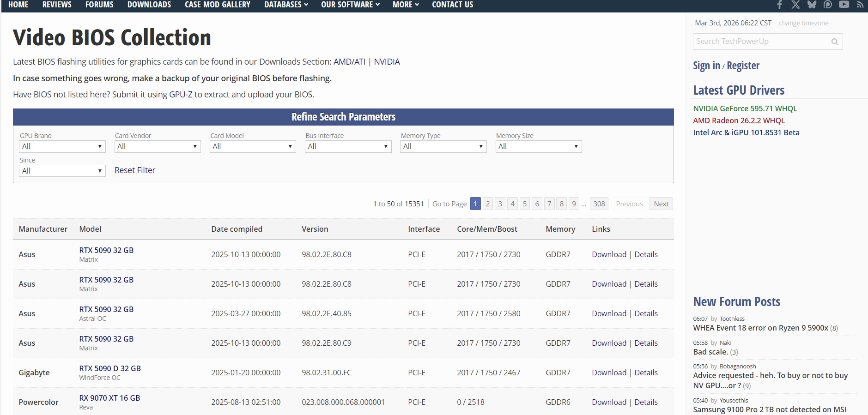Viewport: 868px width, 415px height.
Task: Download the Gigabyte RTX 5090 D BIOS
Action: [609, 373]
